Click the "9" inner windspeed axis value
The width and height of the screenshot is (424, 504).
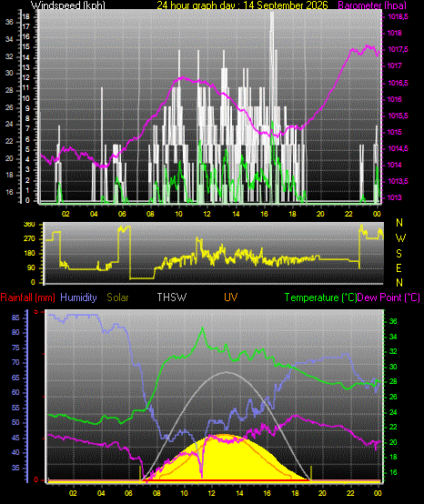click(x=27, y=108)
